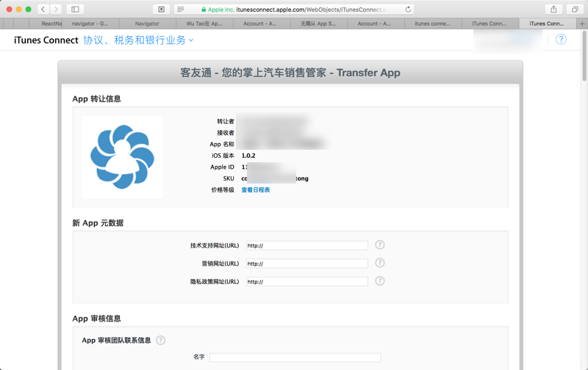Switch to the itunes conne... tab
Screen dimensions: 588x370
pos(432,23)
